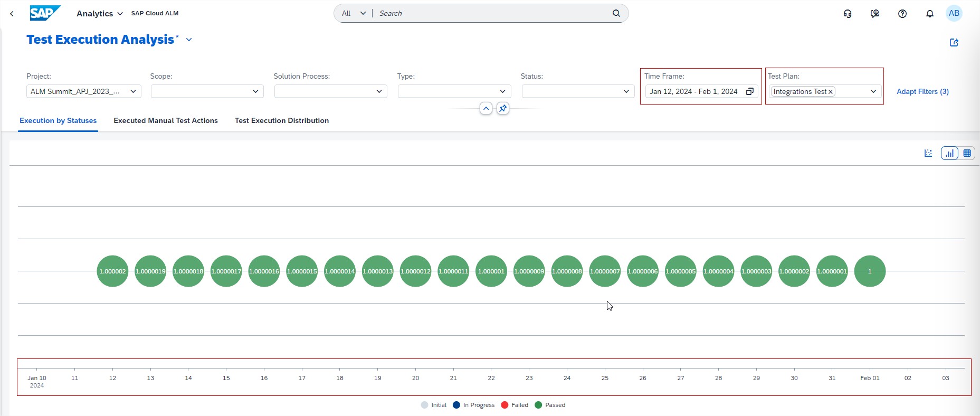Screen dimensions: 980x416
Task: Open the Status filter dropdown
Action: (626, 91)
